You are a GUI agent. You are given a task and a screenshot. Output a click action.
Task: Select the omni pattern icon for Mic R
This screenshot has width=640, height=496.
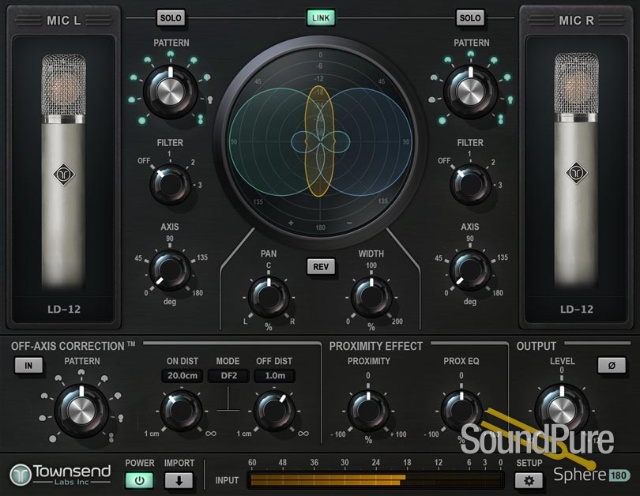pos(442,120)
